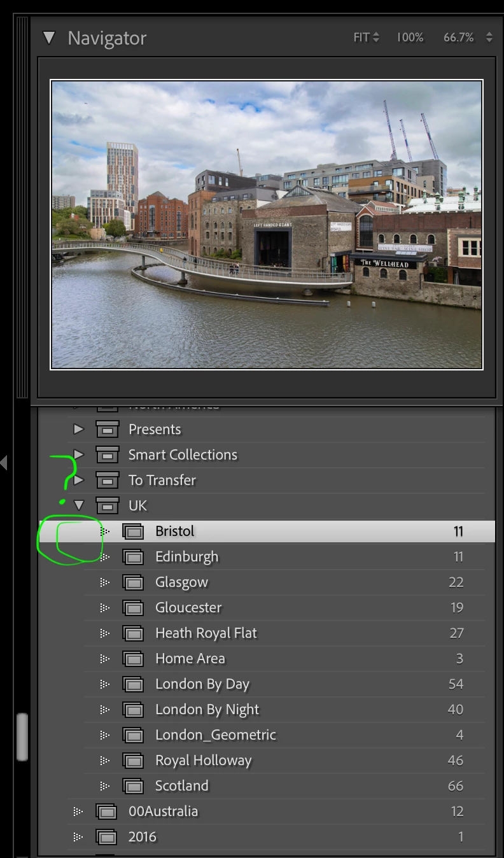Open FIT options dropdown arrows
The image size is (504, 858).
click(x=376, y=38)
